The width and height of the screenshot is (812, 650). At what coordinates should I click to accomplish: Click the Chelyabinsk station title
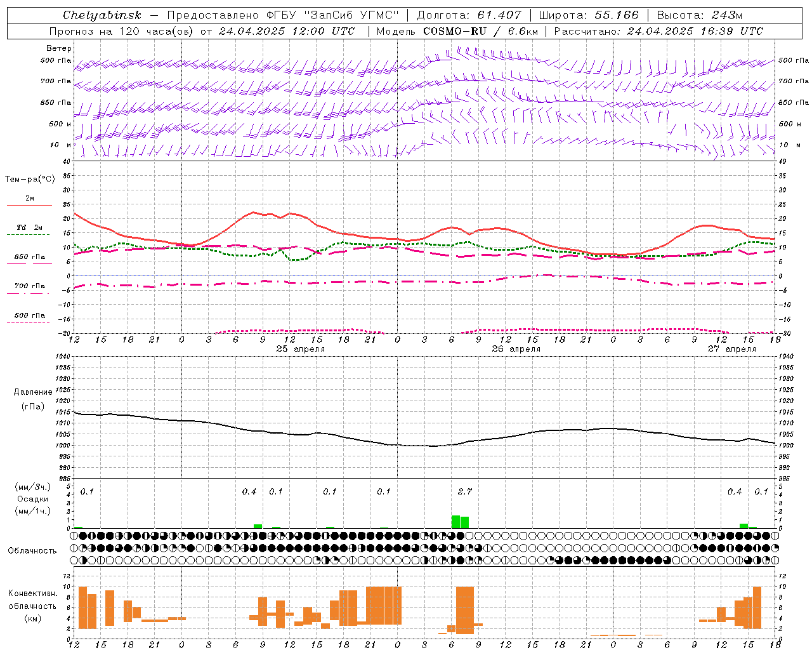[x=102, y=15]
